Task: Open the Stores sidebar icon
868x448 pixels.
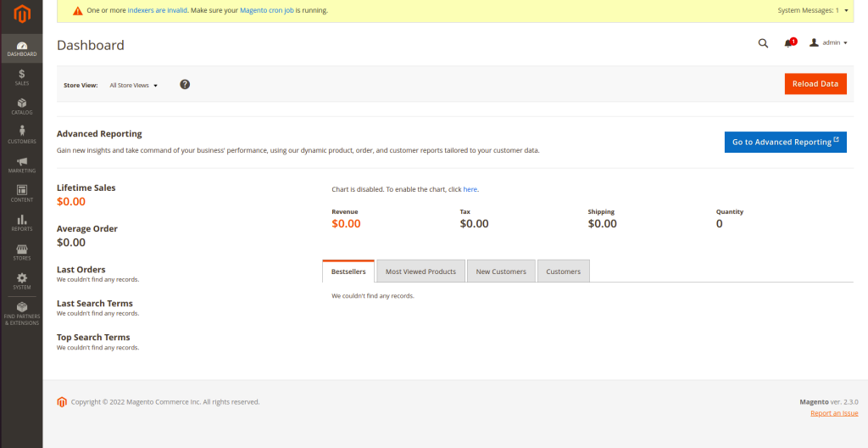Action: 21,249
